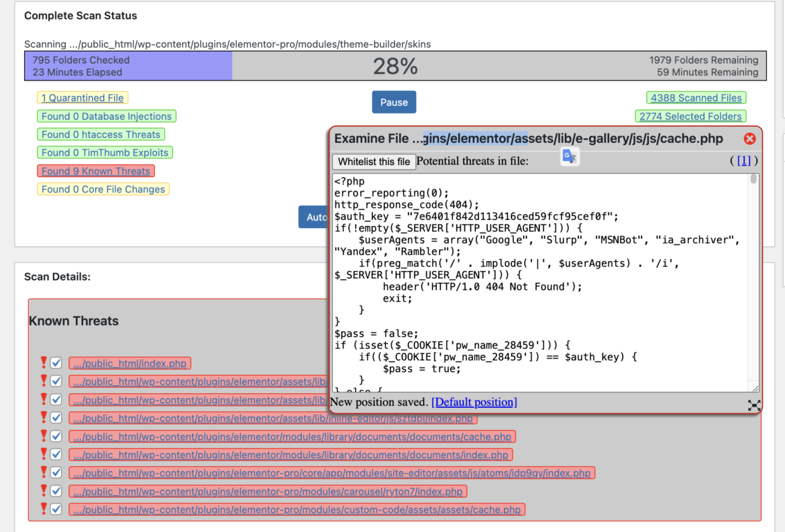
Task: Click the Google Translate icon
Action: click(x=569, y=156)
